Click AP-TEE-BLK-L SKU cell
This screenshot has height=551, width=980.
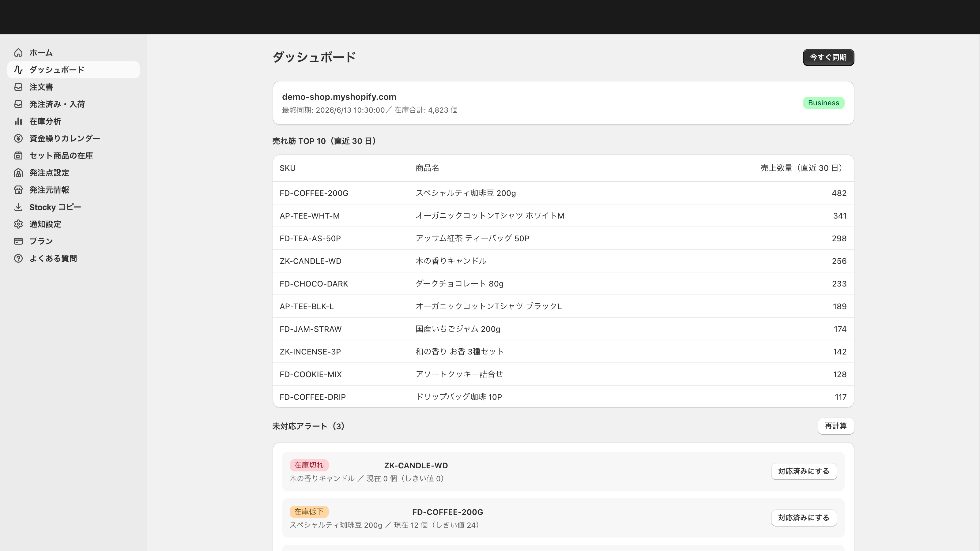point(307,306)
